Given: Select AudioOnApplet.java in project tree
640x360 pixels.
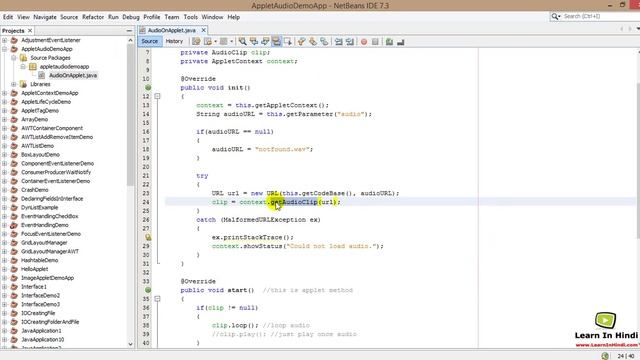Looking at the screenshot, I should click(x=73, y=75).
